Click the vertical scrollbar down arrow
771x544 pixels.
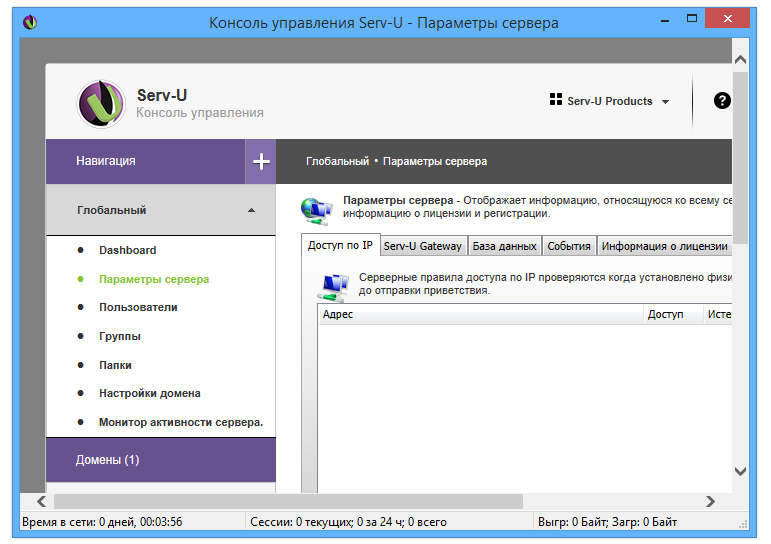tap(741, 472)
